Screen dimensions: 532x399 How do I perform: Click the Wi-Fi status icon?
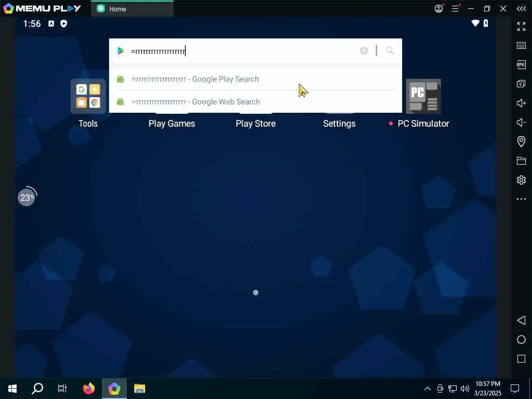(x=475, y=23)
